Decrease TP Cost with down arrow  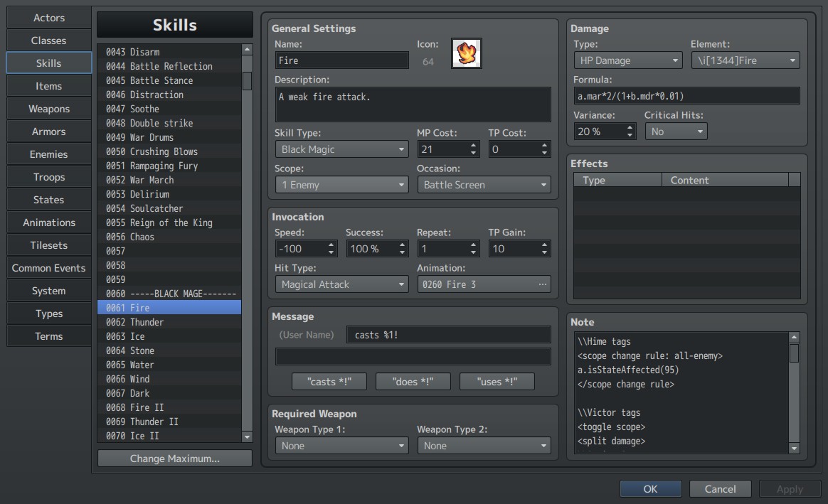(544, 153)
